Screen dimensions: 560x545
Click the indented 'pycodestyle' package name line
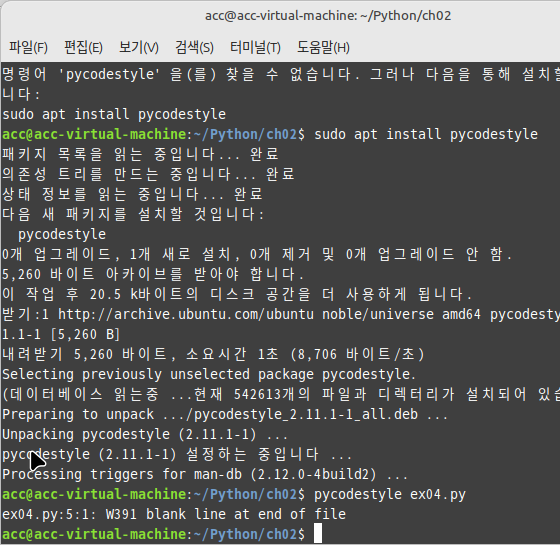pyautogui.click(x=62, y=234)
